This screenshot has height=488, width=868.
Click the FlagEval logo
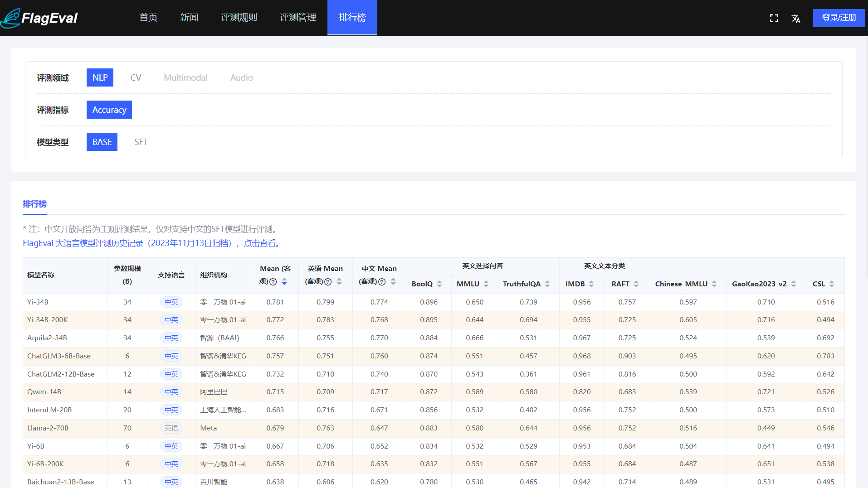pos(39,18)
